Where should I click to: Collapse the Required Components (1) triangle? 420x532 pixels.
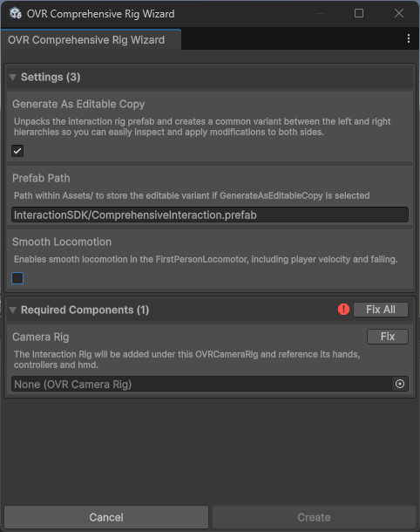click(x=13, y=310)
